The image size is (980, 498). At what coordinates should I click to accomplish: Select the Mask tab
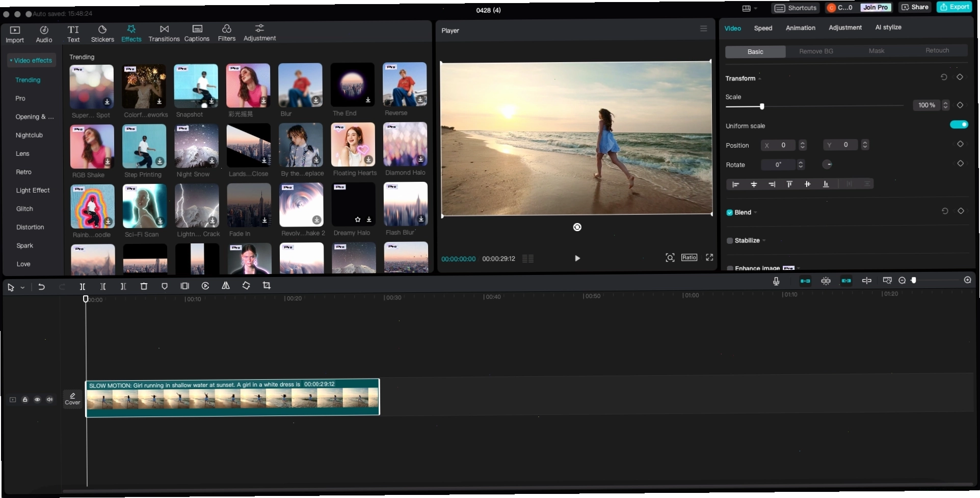click(x=877, y=50)
